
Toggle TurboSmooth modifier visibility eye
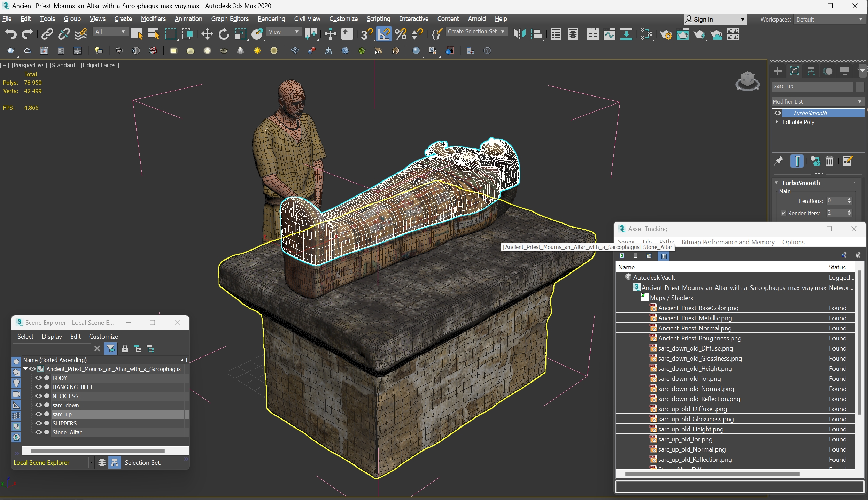pyautogui.click(x=777, y=113)
